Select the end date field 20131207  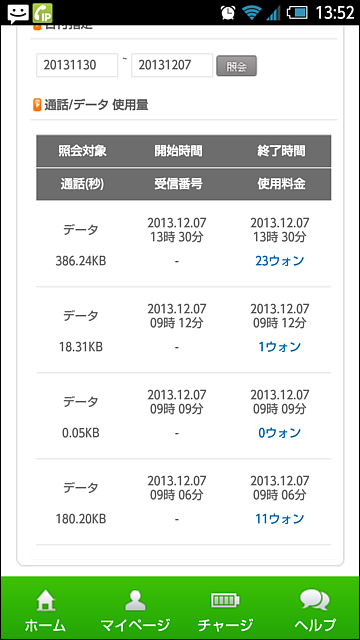[172, 65]
